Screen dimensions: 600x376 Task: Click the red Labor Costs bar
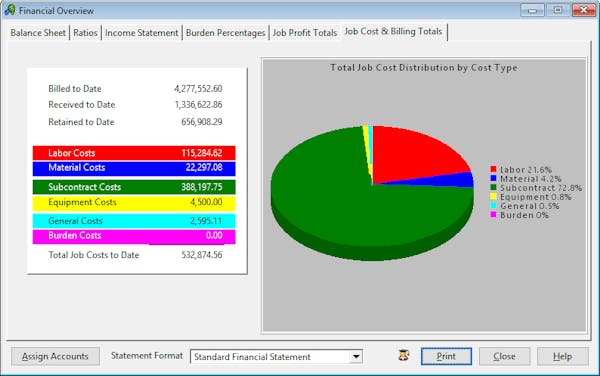[x=134, y=153]
